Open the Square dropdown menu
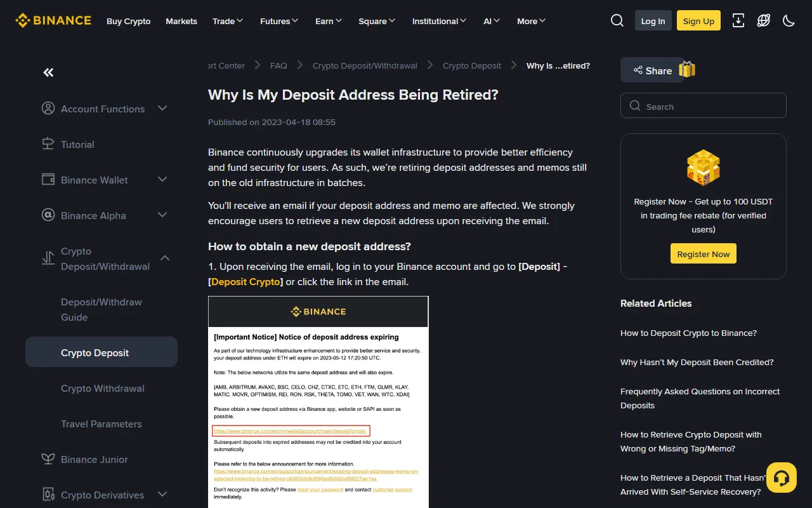 [x=377, y=21]
